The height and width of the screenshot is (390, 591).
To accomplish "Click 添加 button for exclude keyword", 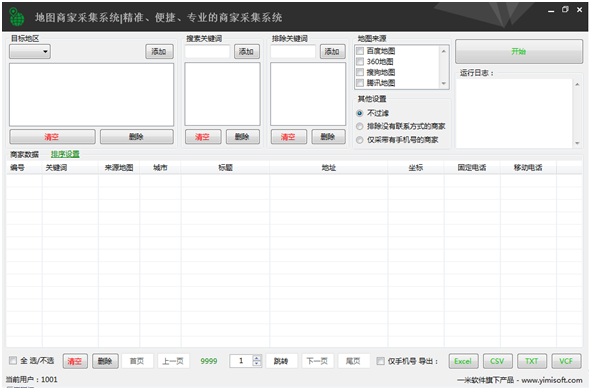I will coord(332,52).
